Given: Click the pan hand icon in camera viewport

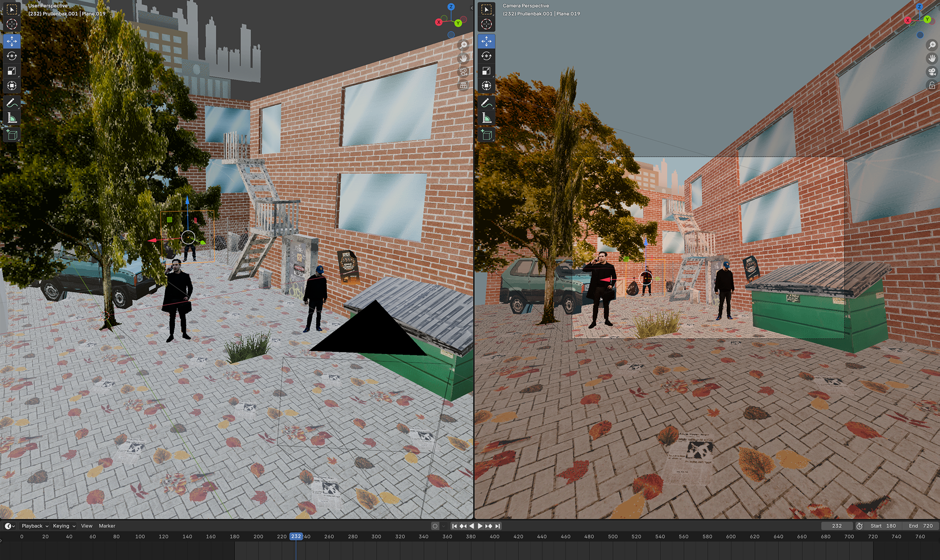Looking at the screenshot, I should (932, 58).
